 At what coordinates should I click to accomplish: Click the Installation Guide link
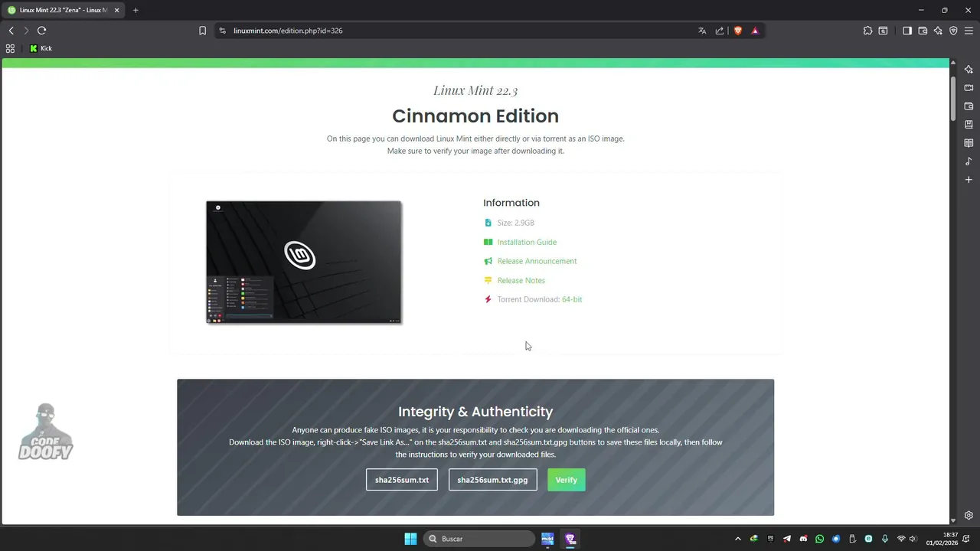click(527, 242)
